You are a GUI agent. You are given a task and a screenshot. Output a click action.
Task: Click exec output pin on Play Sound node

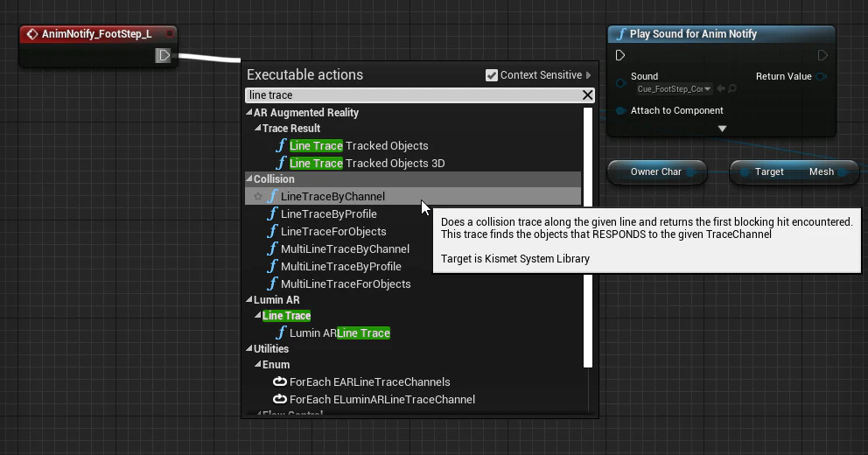point(822,55)
